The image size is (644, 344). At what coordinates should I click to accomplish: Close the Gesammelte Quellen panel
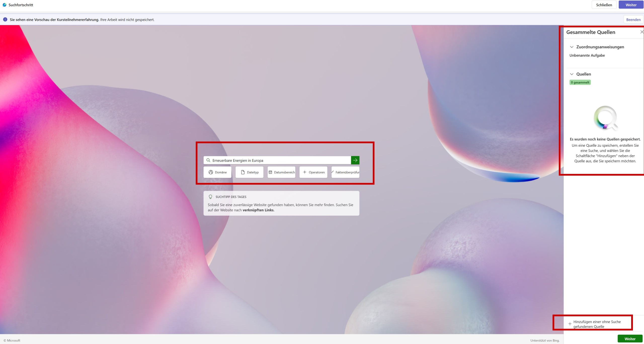click(642, 32)
